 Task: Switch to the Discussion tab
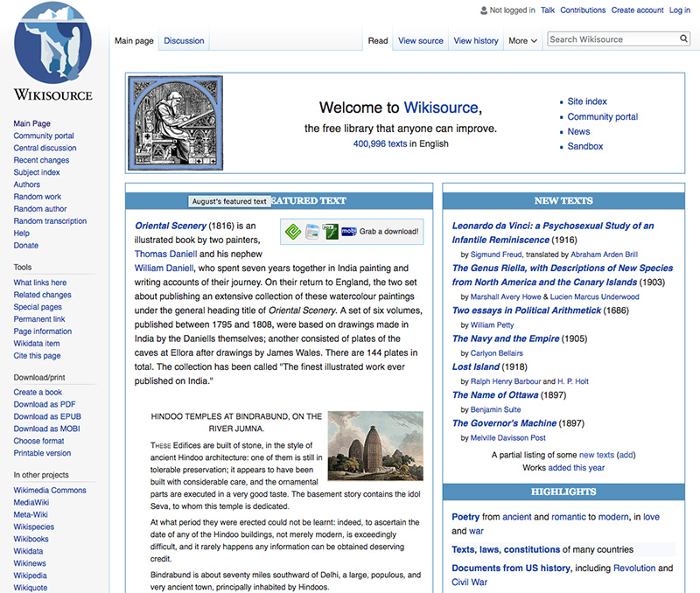[184, 41]
